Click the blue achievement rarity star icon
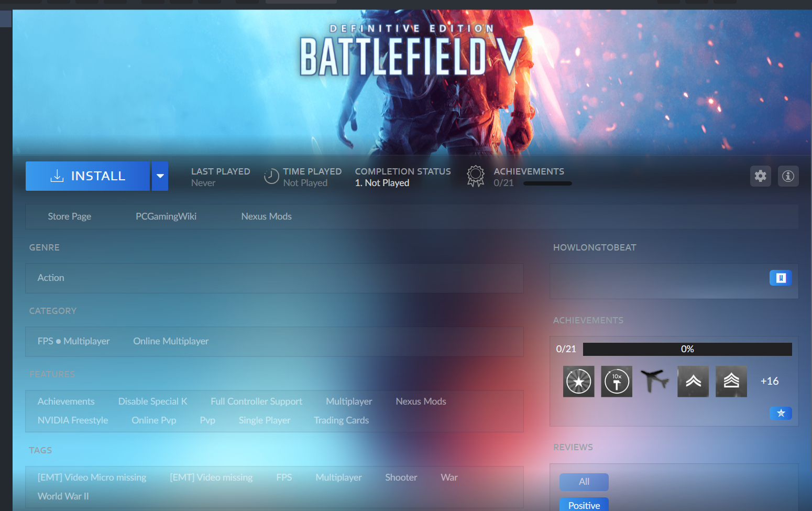The image size is (812, 511). click(781, 413)
